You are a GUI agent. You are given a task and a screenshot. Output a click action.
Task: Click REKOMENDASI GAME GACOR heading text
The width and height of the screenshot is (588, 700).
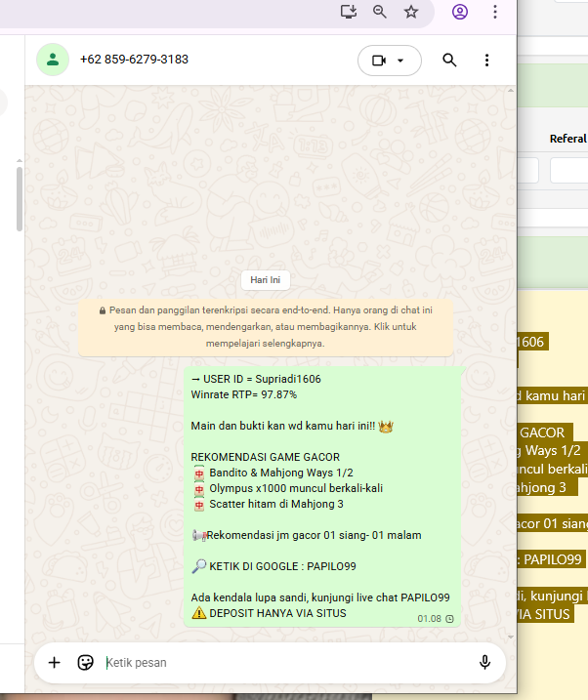coord(266,457)
